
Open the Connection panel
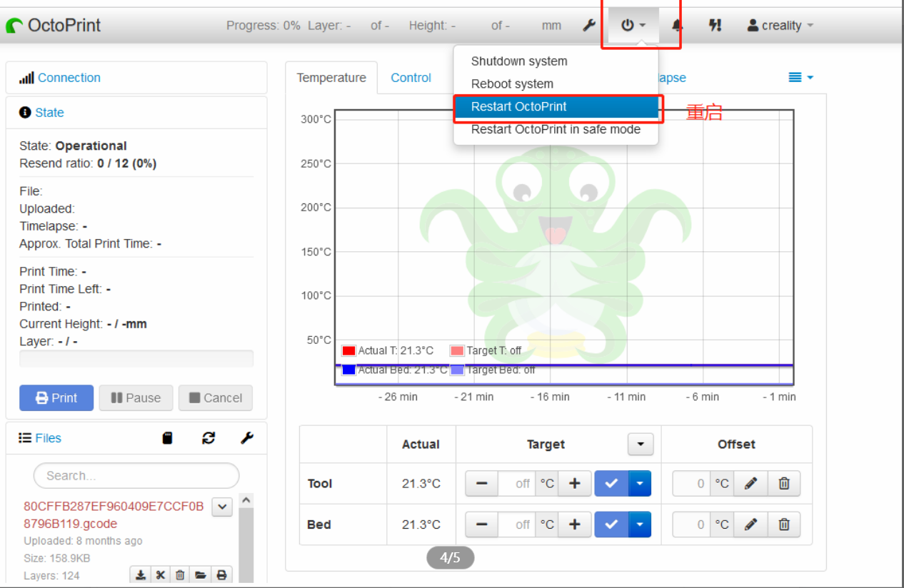pyautogui.click(x=69, y=77)
